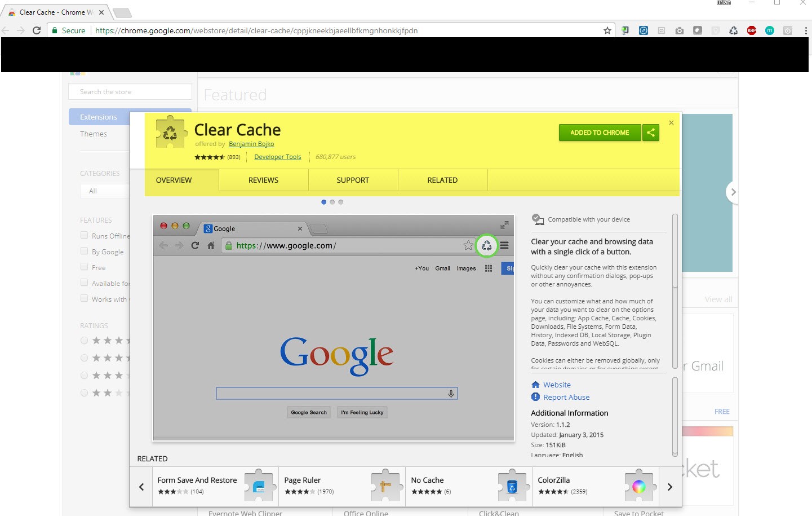Open the Adblock Plus extension icon
Screen dimensions: 812x516
(752, 30)
